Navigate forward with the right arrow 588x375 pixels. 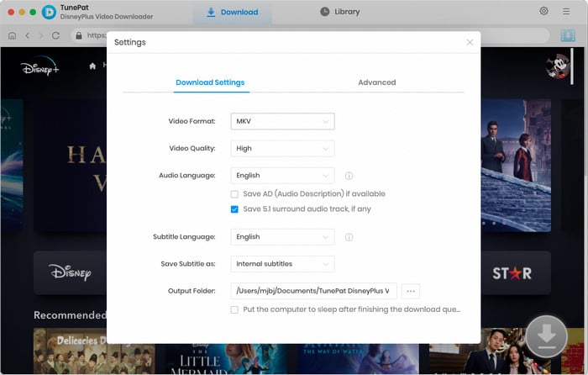[41, 35]
